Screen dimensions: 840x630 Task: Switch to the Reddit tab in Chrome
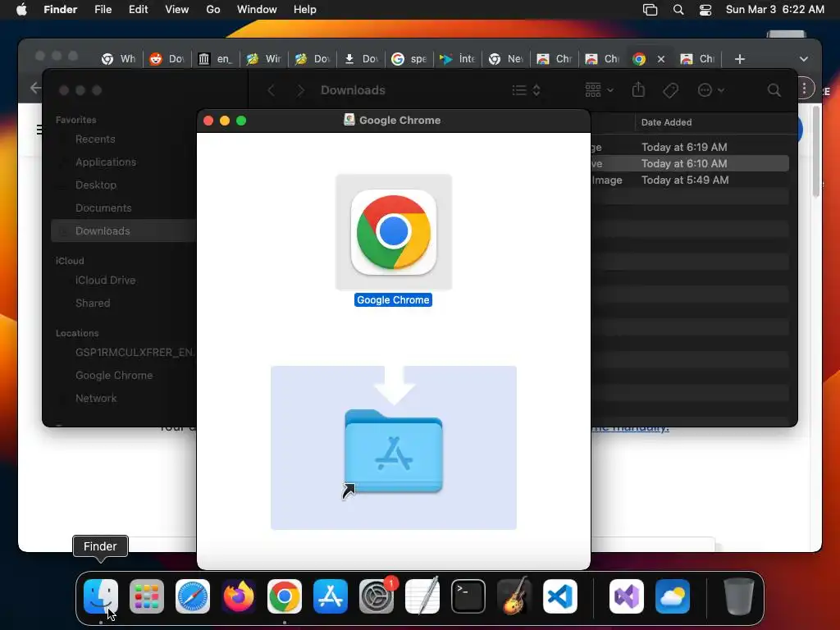point(167,59)
